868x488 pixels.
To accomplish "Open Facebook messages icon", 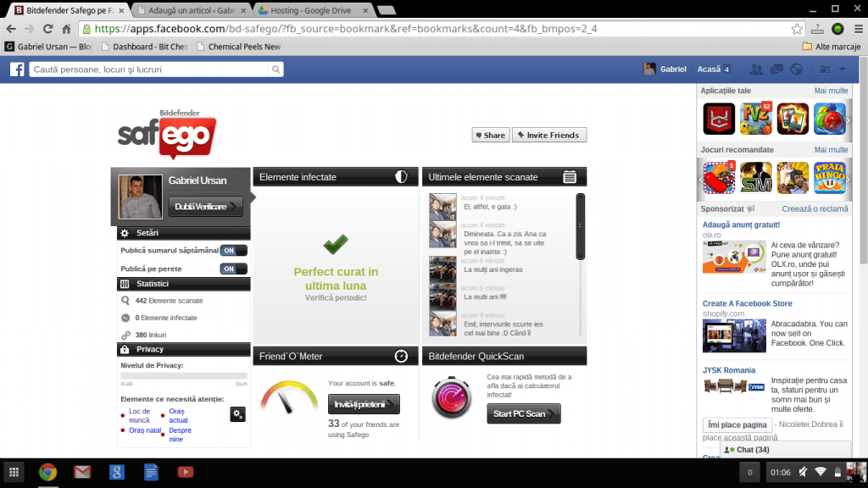I will point(776,69).
